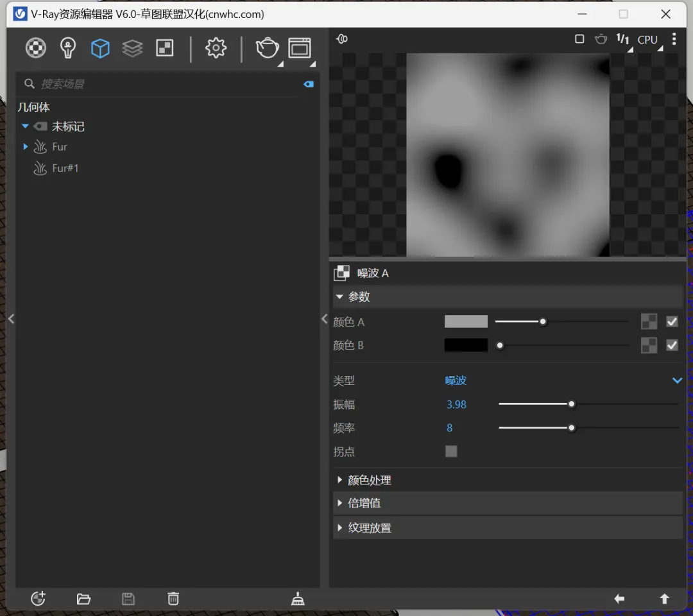Toggle the 拐点 checkbox
Screen dimensions: 693x616
pos(451,451)
